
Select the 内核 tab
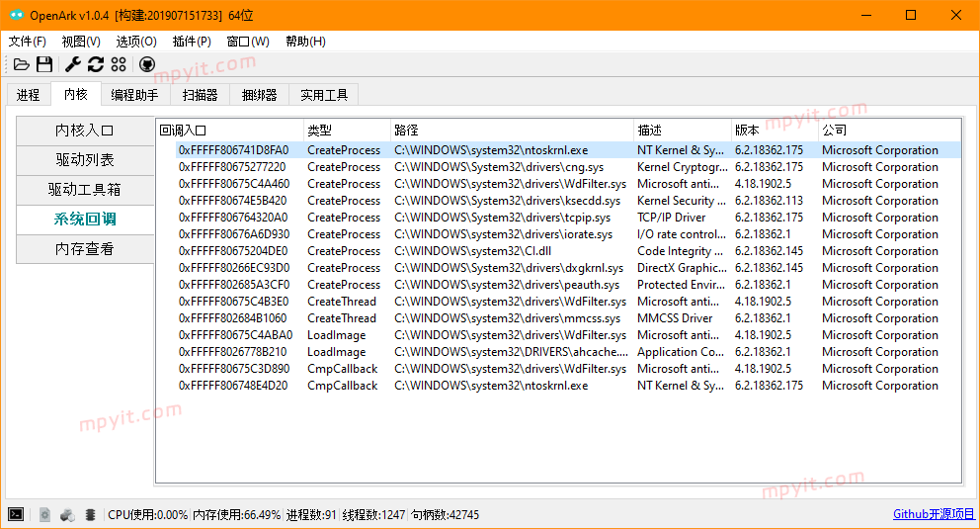76,94
